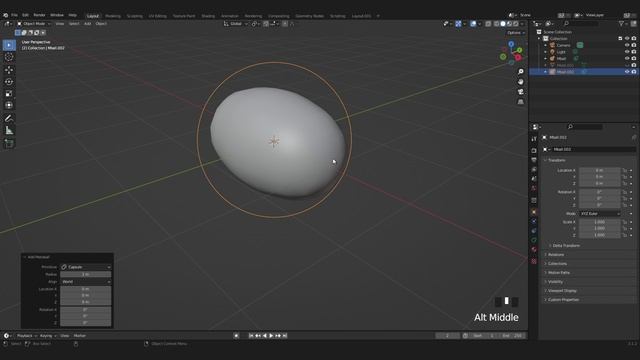
Task: Click the Location X field in Transform
Action: [x=600, y=170]
